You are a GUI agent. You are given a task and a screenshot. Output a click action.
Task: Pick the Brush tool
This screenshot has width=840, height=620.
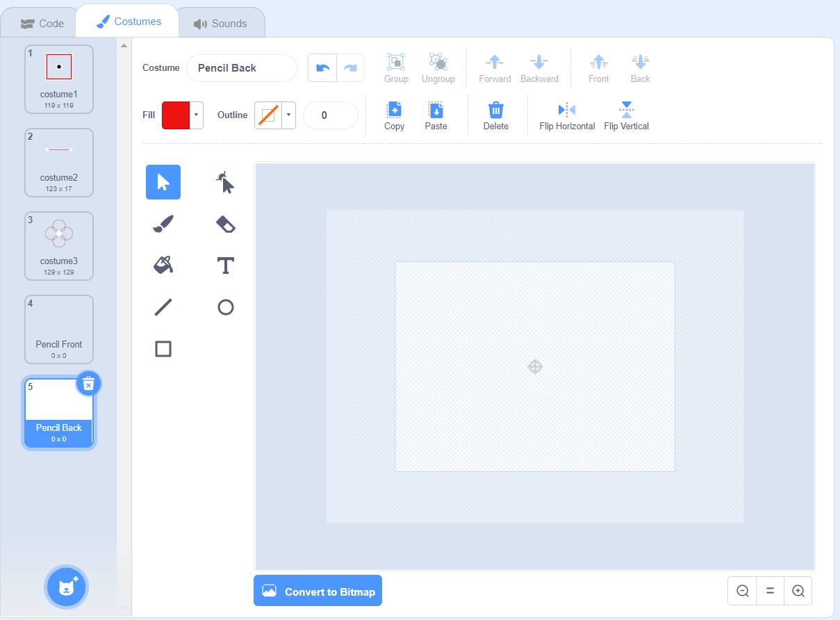click(163, 224)
